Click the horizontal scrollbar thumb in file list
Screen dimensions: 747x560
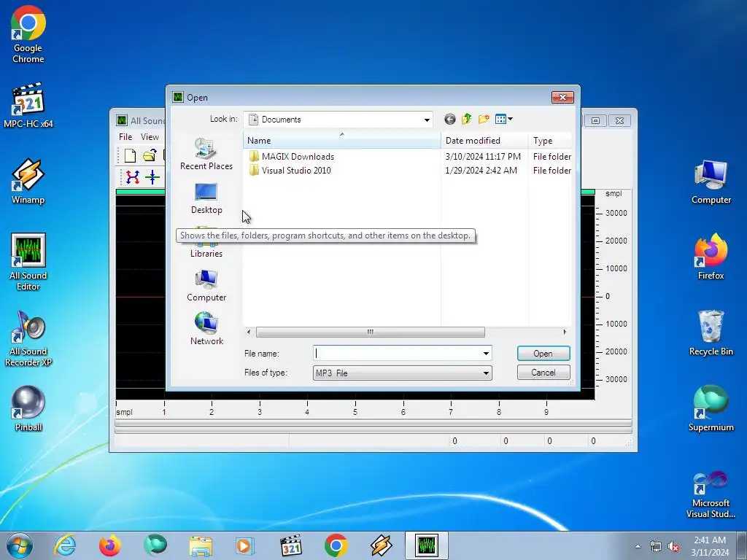pos(370,332)
